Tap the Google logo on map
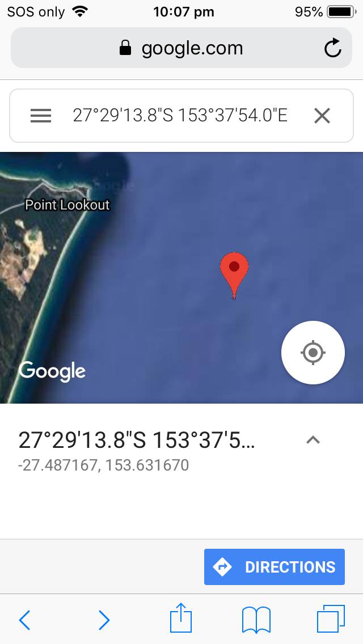 52,371
